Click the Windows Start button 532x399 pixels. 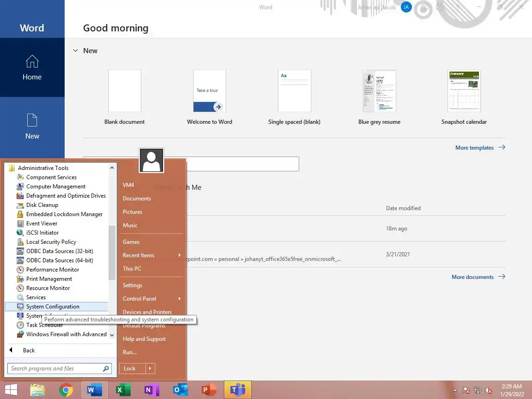pyautogui.click(x=11, y=390)
